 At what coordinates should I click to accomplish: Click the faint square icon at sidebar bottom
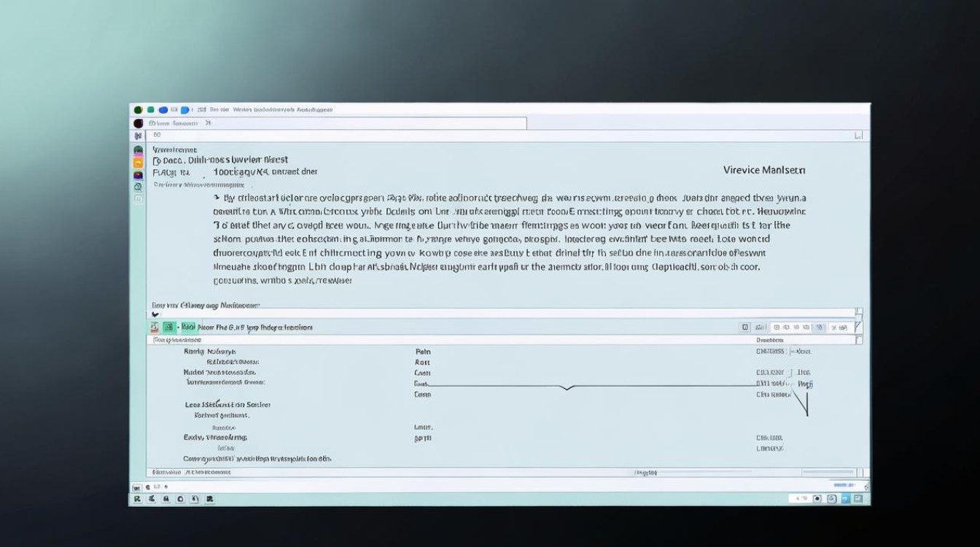point(138,199)
